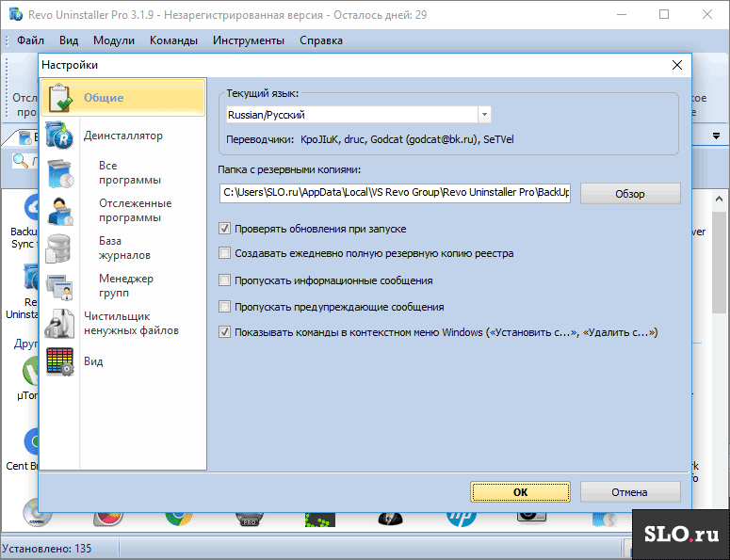Click the HP icon in the bottom program row
Screen dimensions: 730x560
462,520
